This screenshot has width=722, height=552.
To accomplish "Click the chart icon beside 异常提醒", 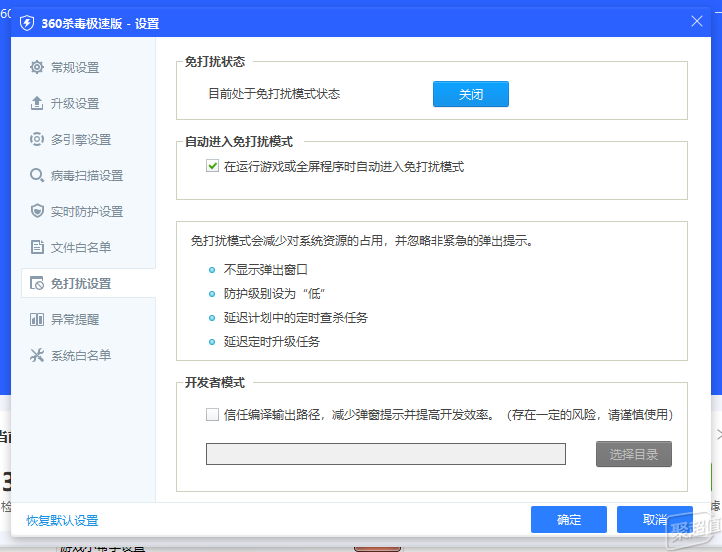I will 37,319.
